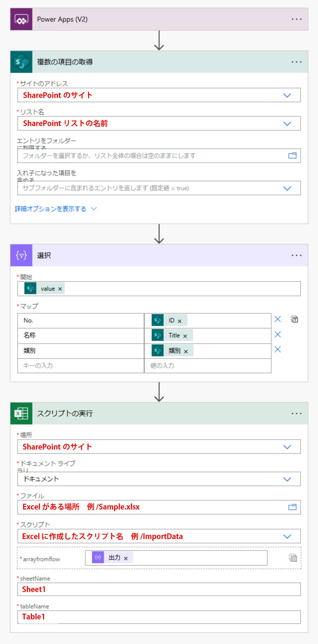Expand the リスト名 dropdown
This screenshot has height=644, width=318.
click(287, 124)
